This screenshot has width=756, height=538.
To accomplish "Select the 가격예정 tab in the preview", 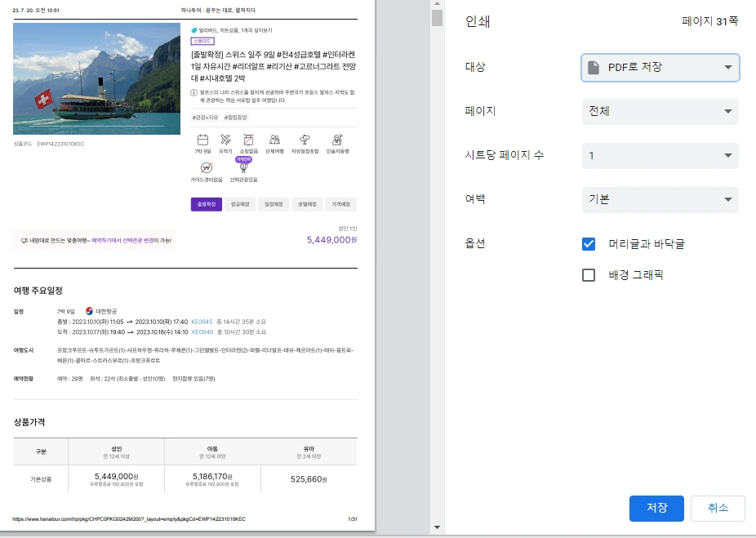I will [340, 204].
